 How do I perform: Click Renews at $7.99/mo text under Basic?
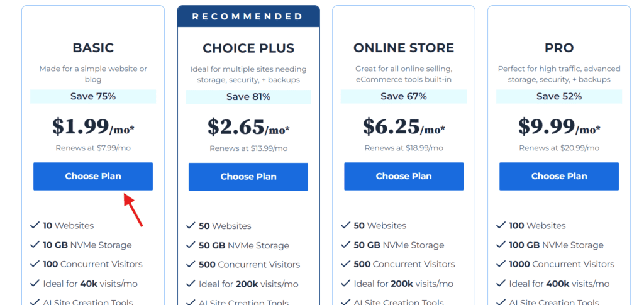(x=93, y=148)
